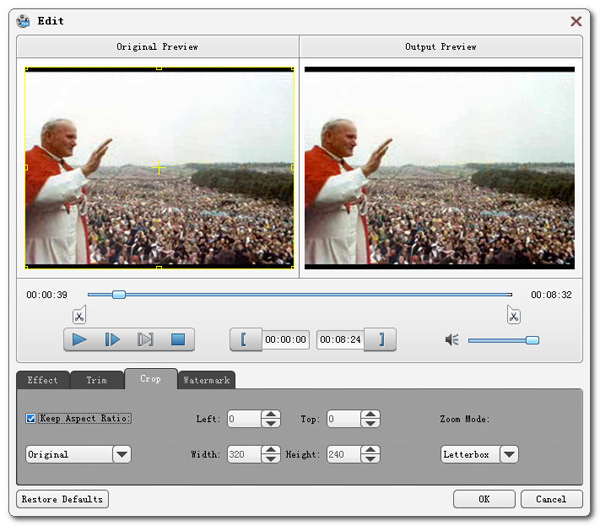Click the Cancel button
600x526 pixels.
[x=551, y=499]
